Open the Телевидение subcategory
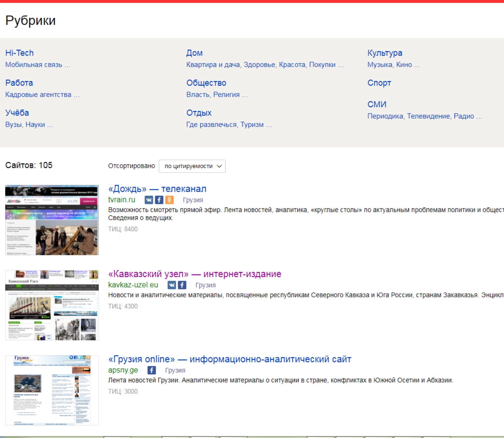 [x=428, y=116]
